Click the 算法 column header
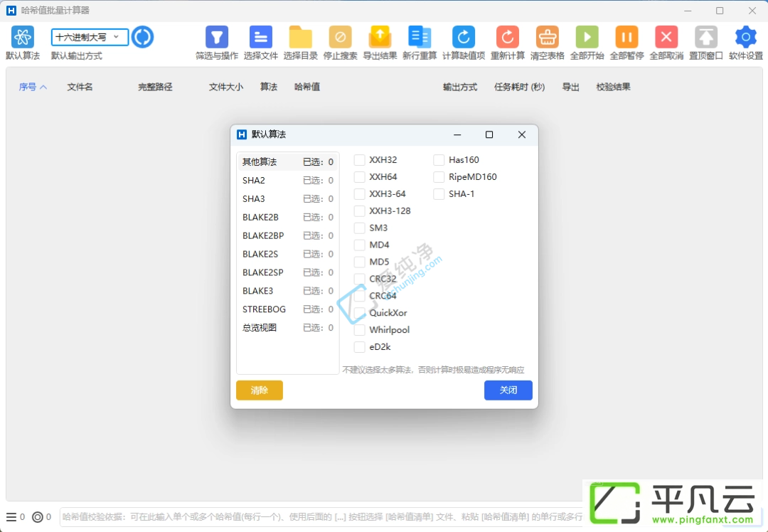This screenshot has height=532, width=768. click(x=269, y=87)
